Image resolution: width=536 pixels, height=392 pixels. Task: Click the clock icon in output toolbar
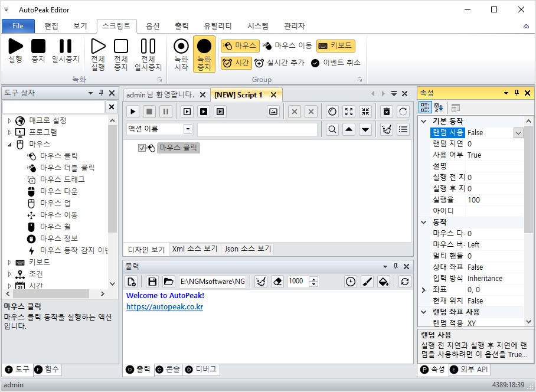(351, 282)
